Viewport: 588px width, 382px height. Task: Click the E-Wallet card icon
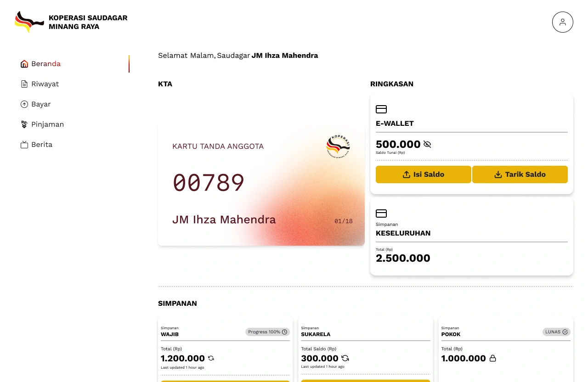[x=381, y=109]
